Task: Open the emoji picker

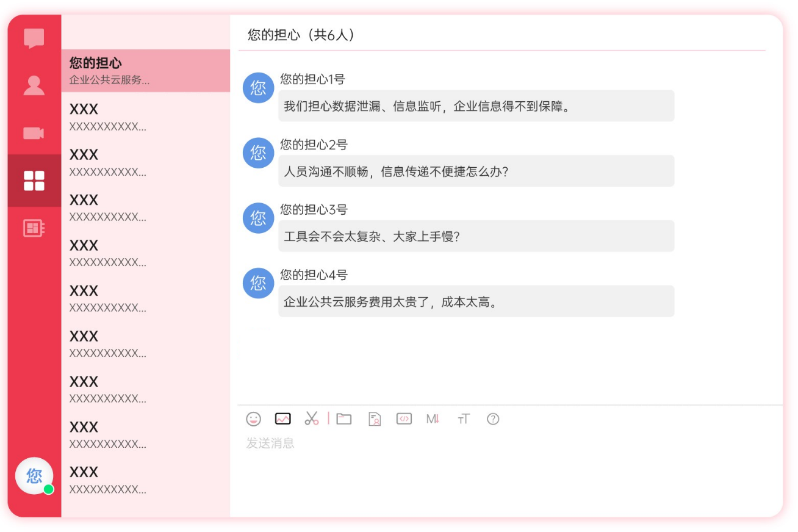Action: click(x=254, y=419)
